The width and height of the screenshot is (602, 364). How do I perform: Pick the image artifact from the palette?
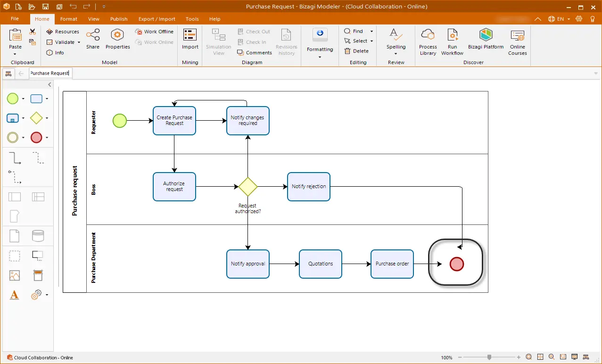click(x=15, y=275)
